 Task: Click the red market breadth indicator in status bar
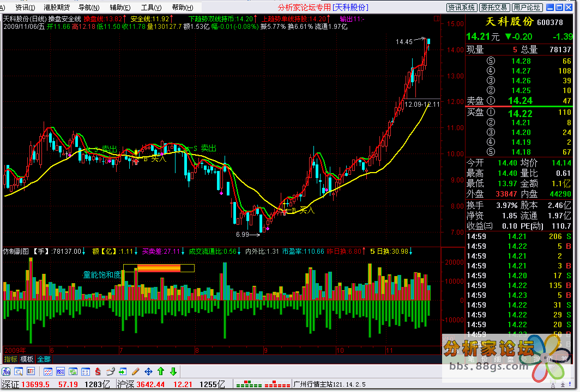pyautogui.click(x=277, y=384)
